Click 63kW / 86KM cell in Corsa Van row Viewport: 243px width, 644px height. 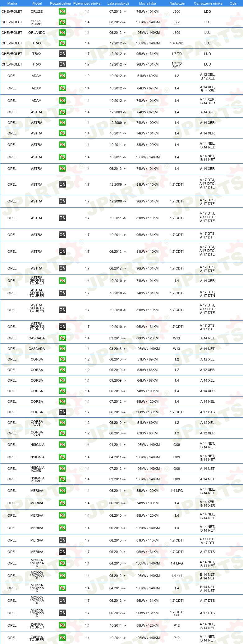[147, 433]
